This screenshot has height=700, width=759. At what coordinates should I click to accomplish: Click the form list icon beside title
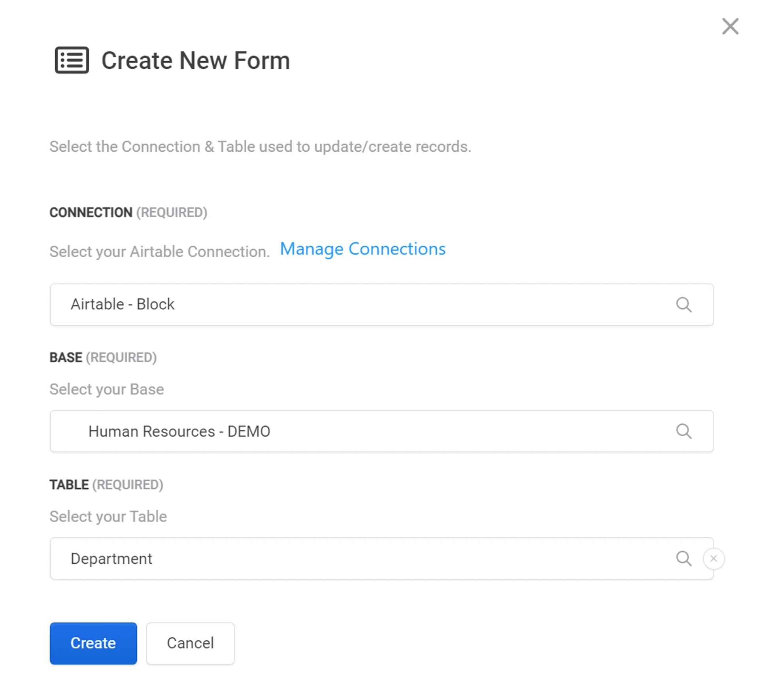[72, 60]
